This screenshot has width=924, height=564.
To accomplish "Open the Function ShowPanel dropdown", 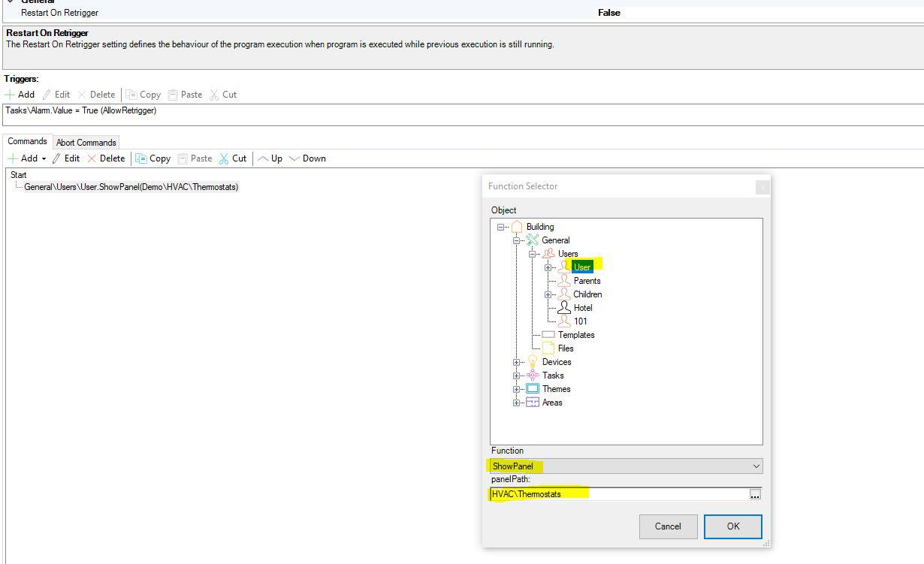I will click(755, 466).
